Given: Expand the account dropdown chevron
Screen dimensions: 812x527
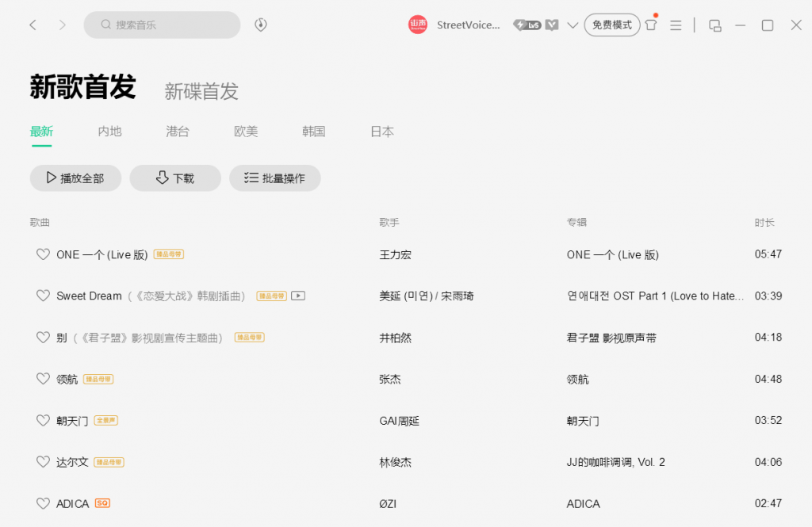Looking at the screenshot, I should (573, 25).
